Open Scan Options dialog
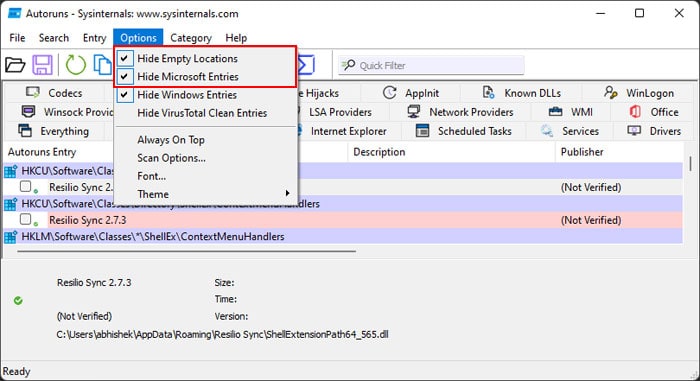700x381 pixels. (205, 158)
